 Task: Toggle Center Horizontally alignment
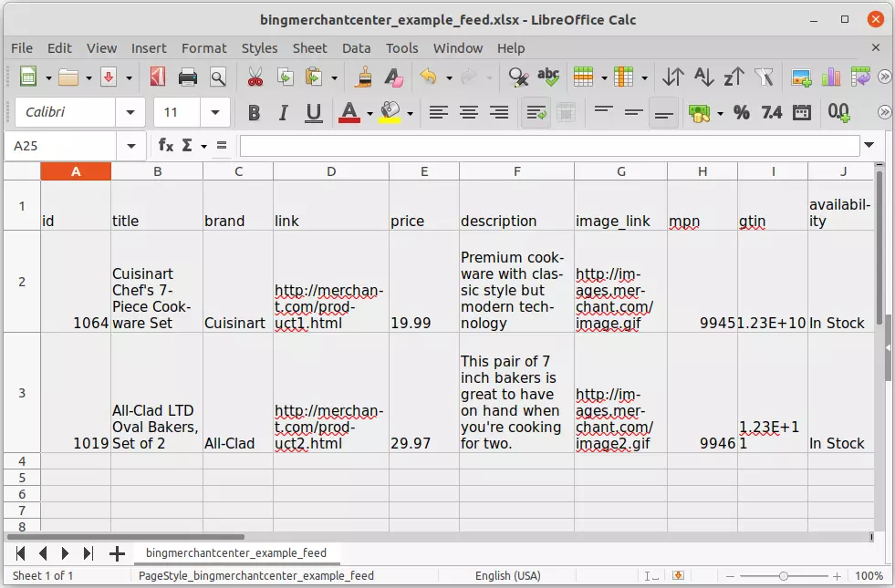[469, 112]
